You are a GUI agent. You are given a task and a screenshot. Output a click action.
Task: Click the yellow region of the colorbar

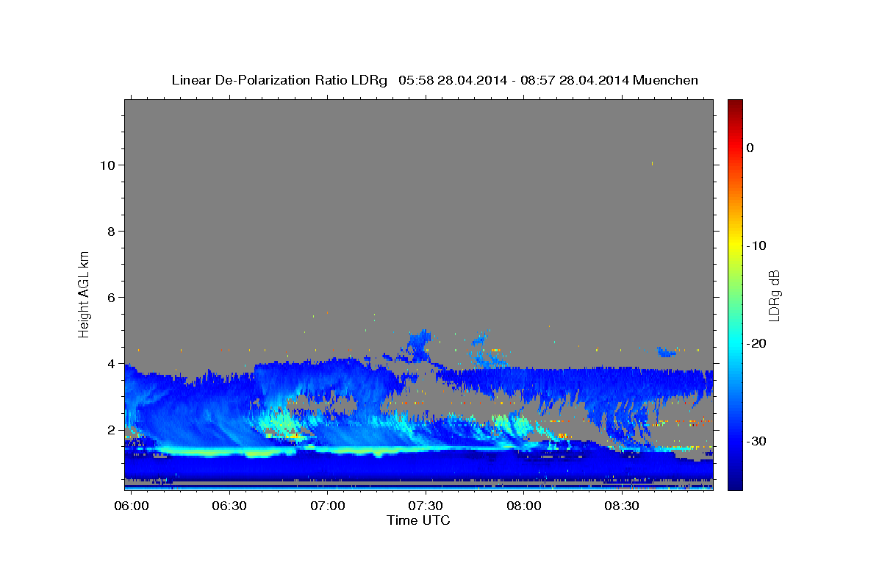(735, 245)
